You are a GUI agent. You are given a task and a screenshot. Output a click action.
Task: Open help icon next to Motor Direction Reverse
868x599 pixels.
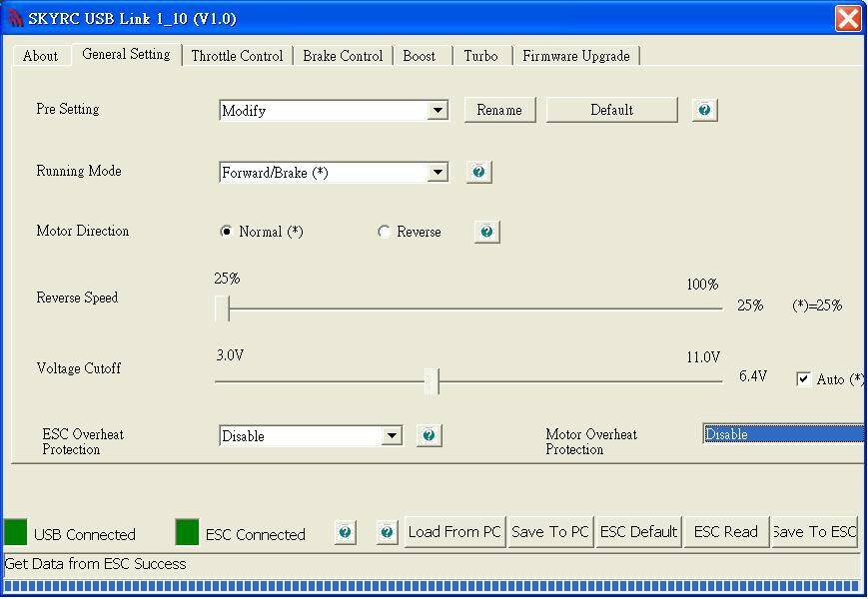tap(487, 232)
